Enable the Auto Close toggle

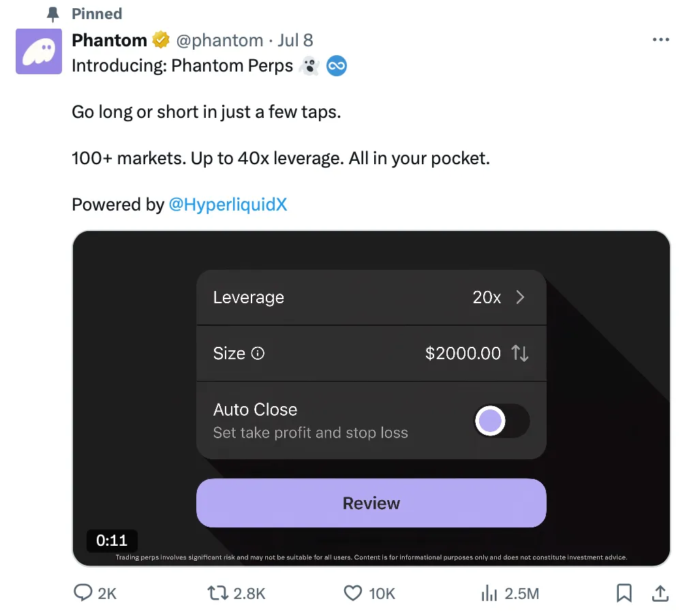click(502, 420)
